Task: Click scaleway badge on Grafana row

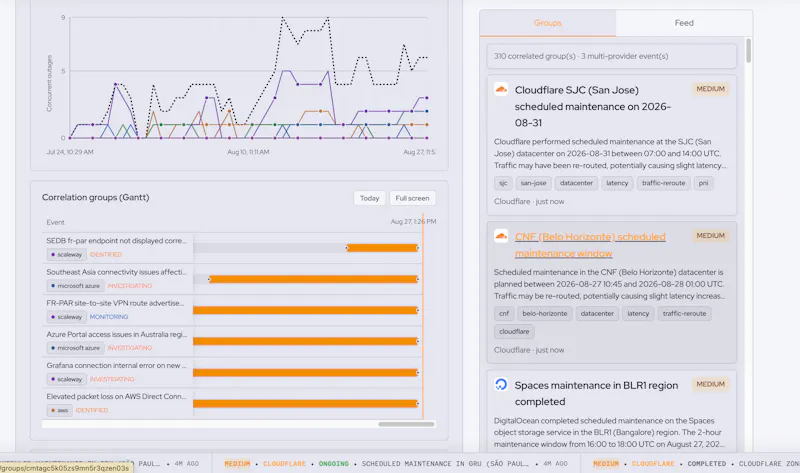Action: click(66, 379)
